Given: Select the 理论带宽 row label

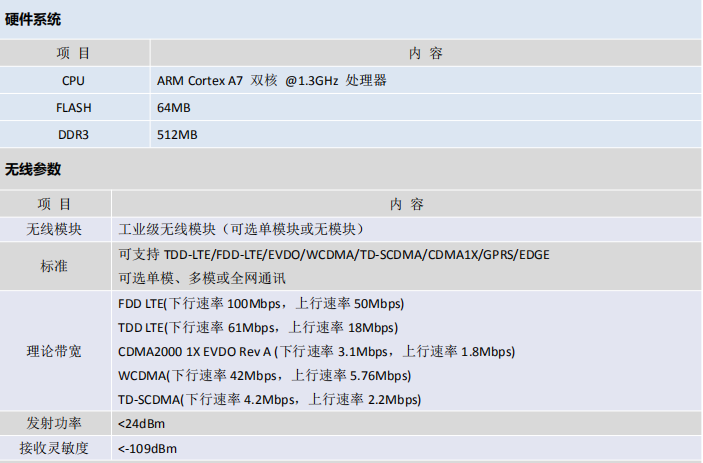Looking at the screenshot, I should tap(54, 352).
